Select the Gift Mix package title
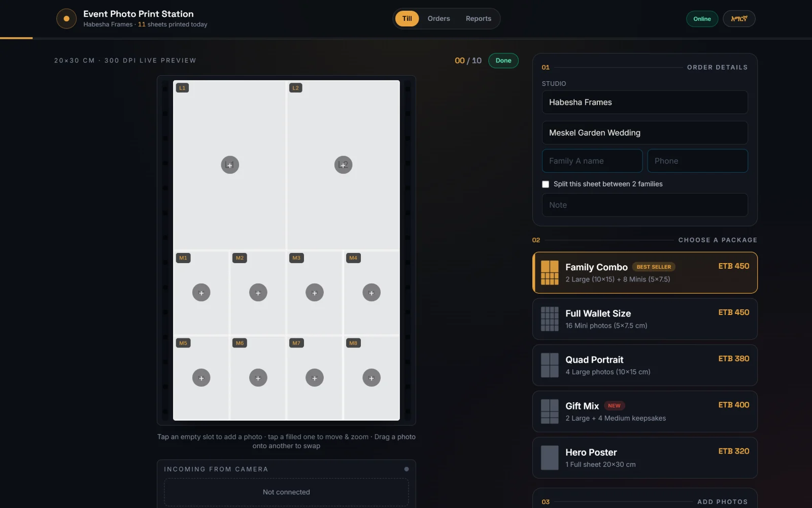812x508 pixels. tap(582, 406)
